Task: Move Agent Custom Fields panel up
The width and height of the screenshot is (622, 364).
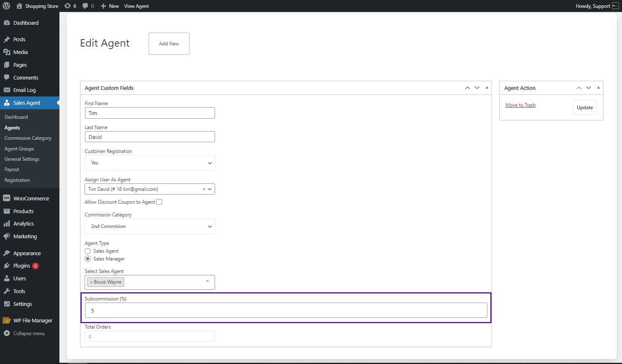Action: [x=468, y=88]
